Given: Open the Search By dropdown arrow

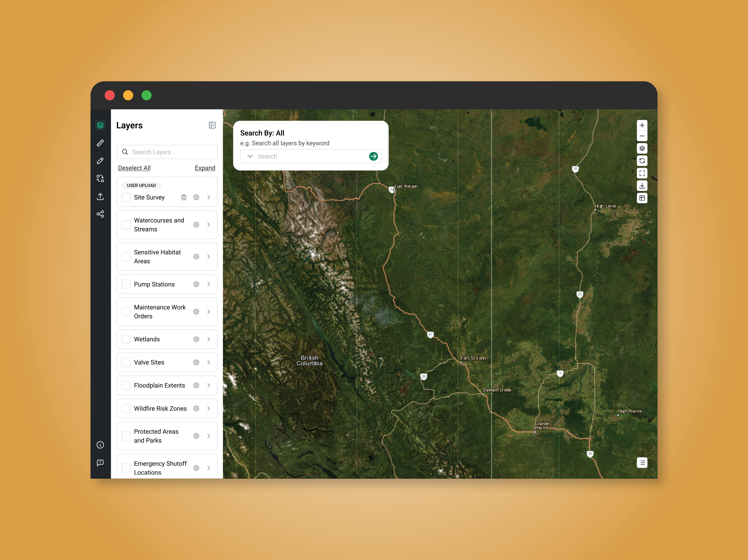Looking at the screenshot, I should [x=250, y=156].
